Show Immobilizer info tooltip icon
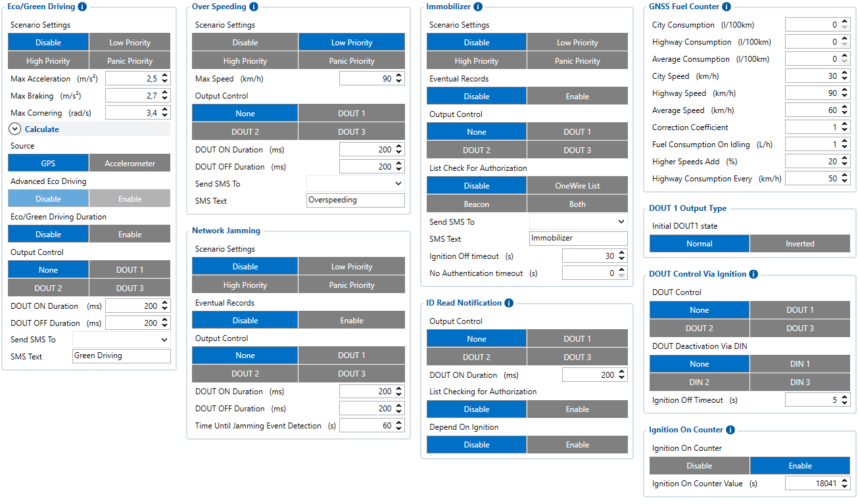 478,7
